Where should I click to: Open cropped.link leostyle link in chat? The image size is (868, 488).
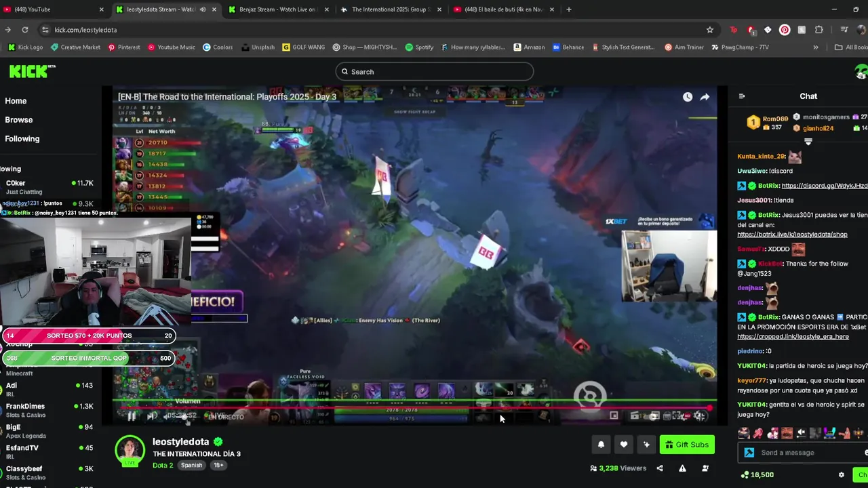(793, 337)
